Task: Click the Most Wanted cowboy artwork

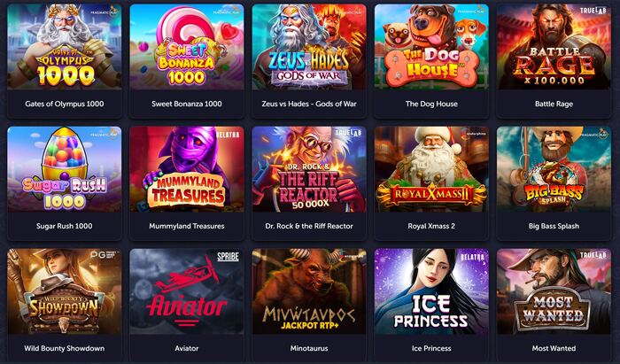Action: coord(554,291)
